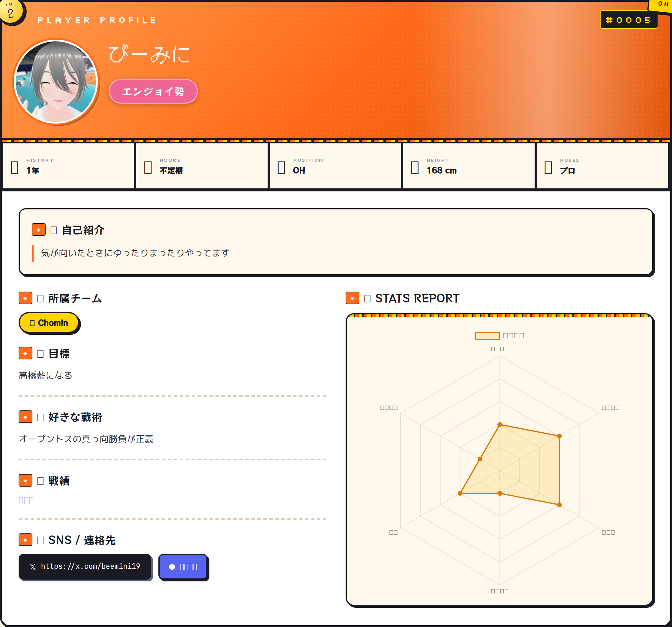Click the player avatar image
Viewport: 672px width, 627px height.
tap(56, 82)
